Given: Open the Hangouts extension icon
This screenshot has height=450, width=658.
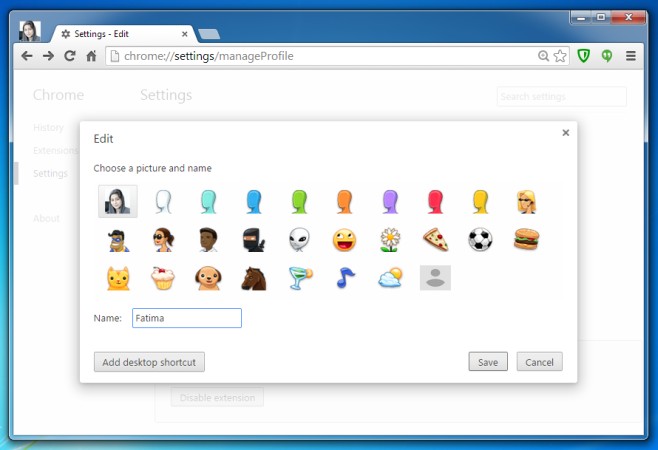Looking at the screenshot, I should tap(607, 55).
